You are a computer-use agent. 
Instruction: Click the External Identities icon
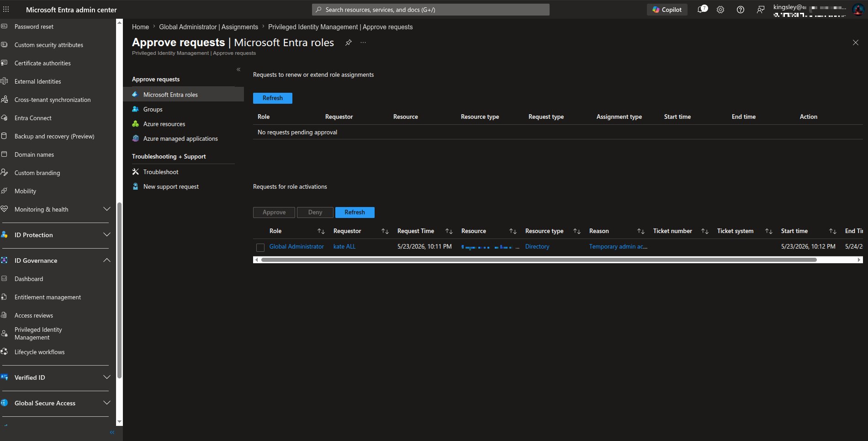click(x=5, y=81)
